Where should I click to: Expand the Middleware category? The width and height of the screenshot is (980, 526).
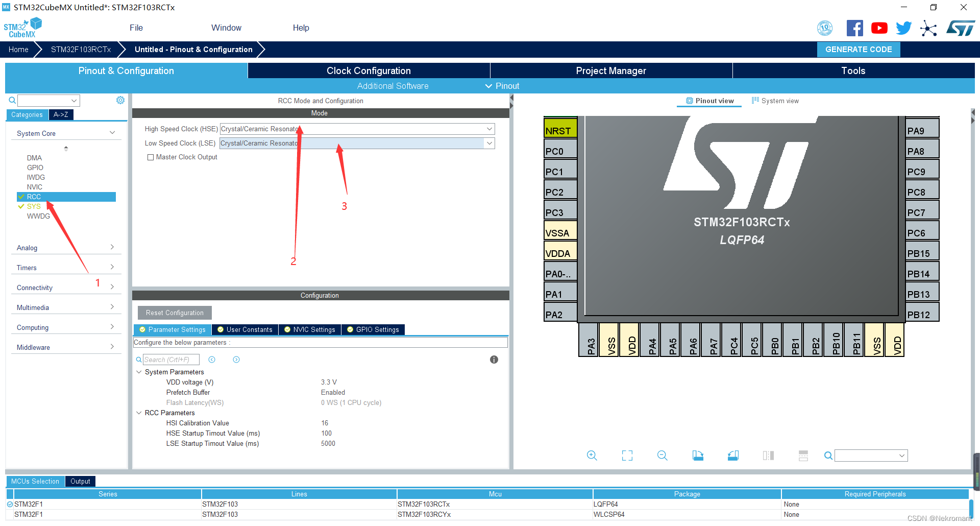click(112, 347)
